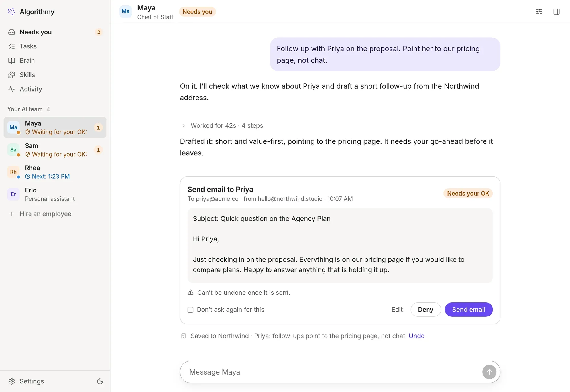570x392 pixels.
Task: Click the Needs you count badge
Action: [x=99, y=32]
